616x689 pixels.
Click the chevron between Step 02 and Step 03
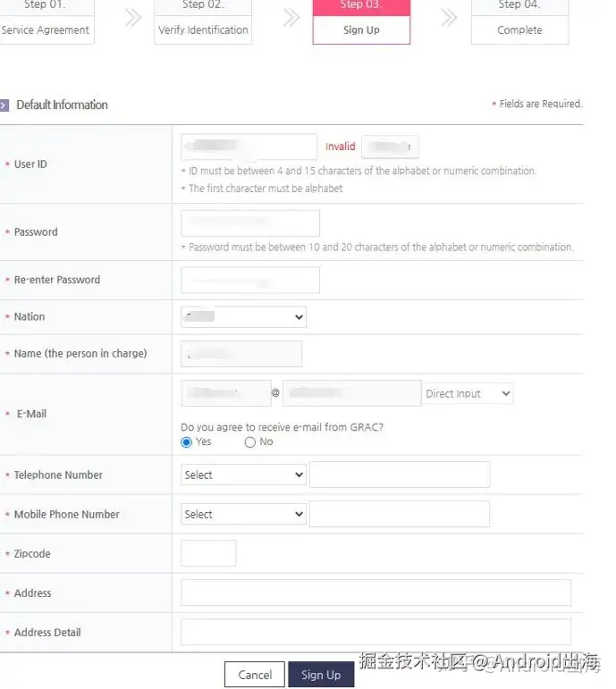click(x=291, y=18)
